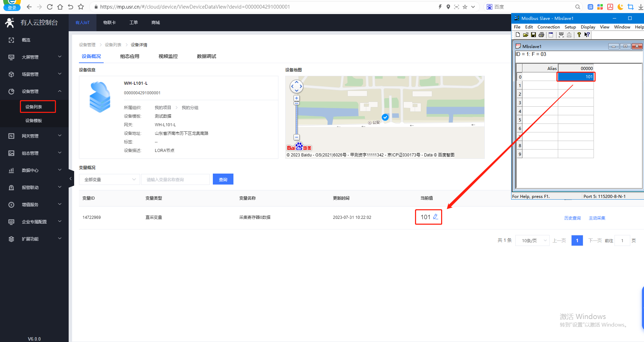Click the Print icon in Modbus Slave toolbar
The width and height of the screenshot is (644, 342).
[541, 35]
